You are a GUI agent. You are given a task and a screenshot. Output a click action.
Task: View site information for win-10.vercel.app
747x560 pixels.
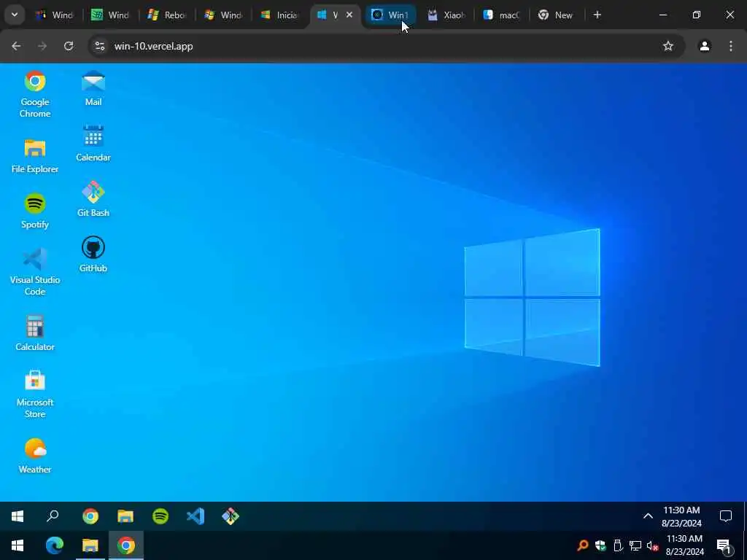click(99, 46)
